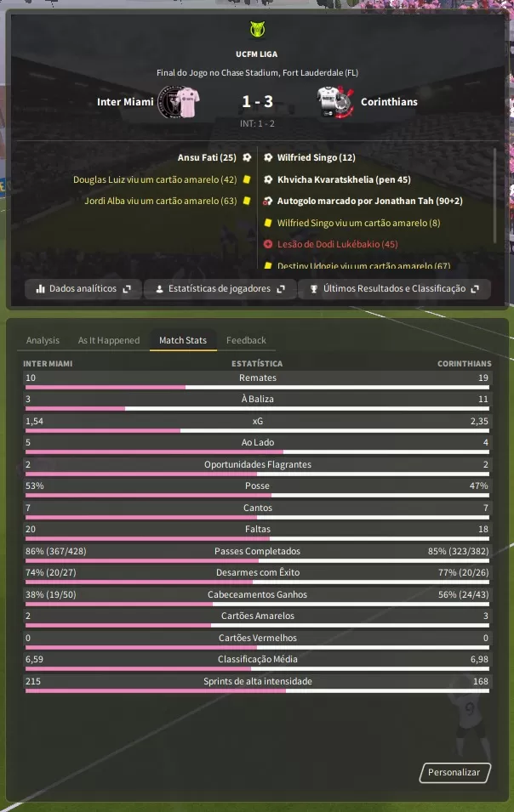Click the yellow card icon for Douglas Luiz
514x812 pixels.
247,179
